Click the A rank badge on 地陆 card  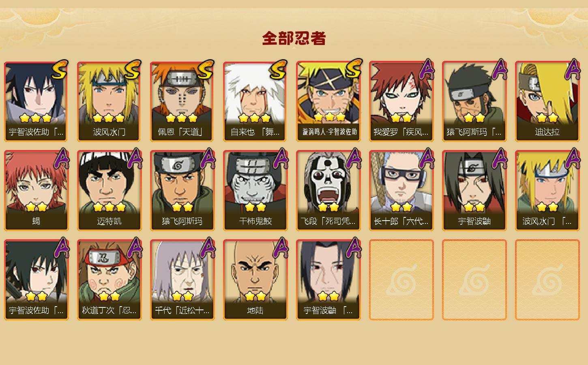coord(280,248)
